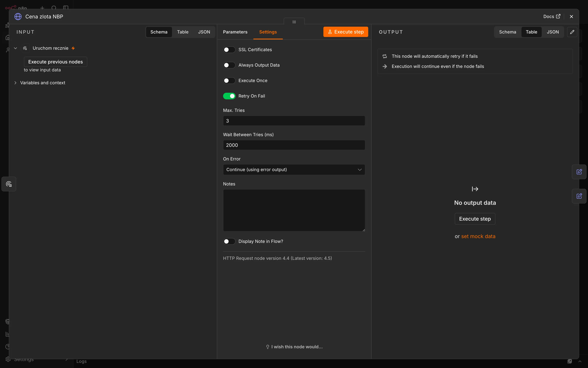Image resolution: width=588 pixels, height=368 pixels.
Task: Switch input view to JSON
Action: (x=204, y=32)
